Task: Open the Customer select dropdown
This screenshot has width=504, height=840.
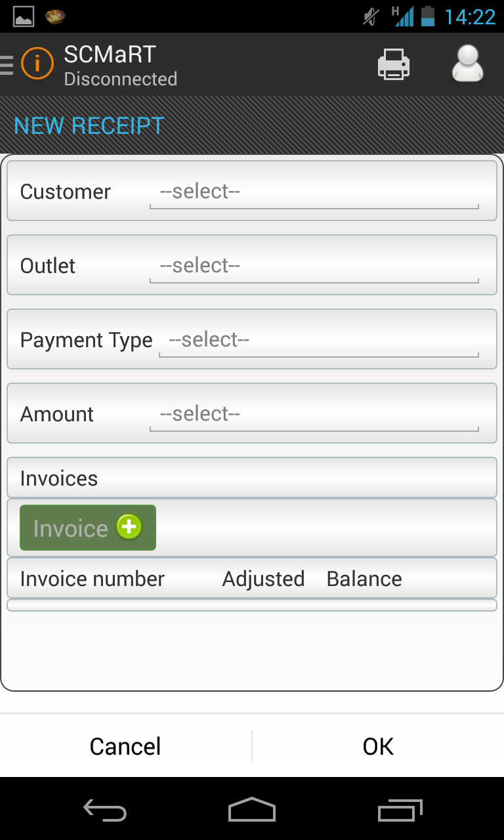Action: point(314,192)
